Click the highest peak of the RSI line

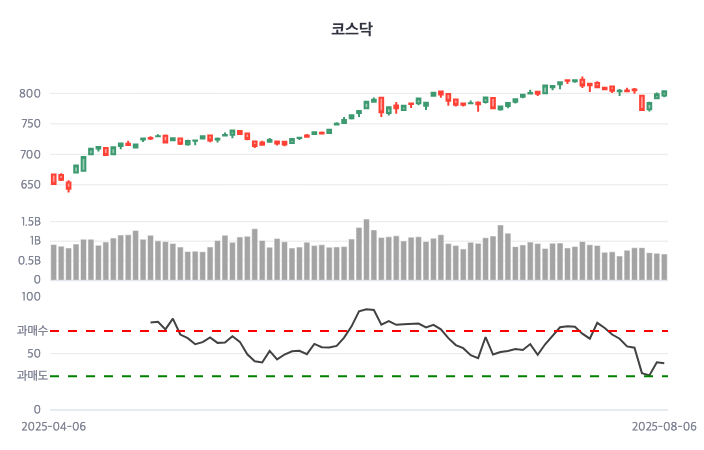coord(367,309)
